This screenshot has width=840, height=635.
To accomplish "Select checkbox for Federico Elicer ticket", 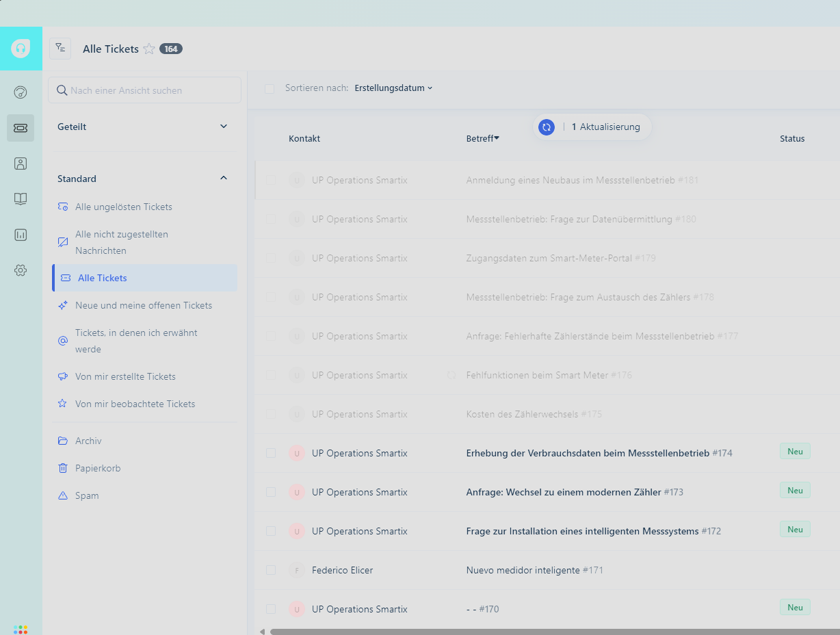I will (x=271, y=570).
